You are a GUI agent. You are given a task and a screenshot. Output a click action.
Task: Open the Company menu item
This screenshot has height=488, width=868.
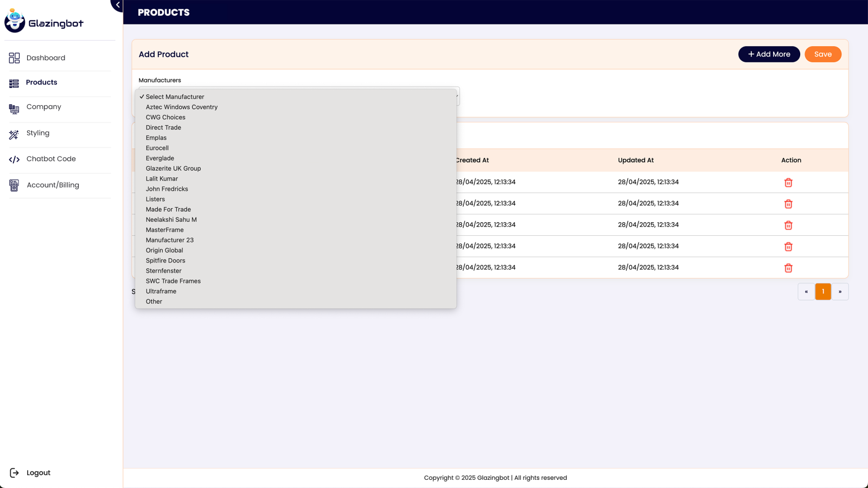pos(43,107)
